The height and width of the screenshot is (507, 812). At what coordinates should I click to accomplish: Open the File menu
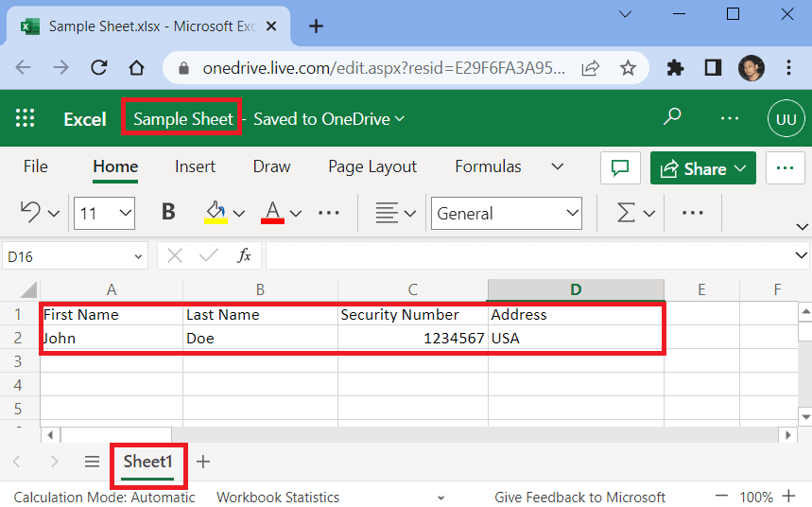pos(35,166)
